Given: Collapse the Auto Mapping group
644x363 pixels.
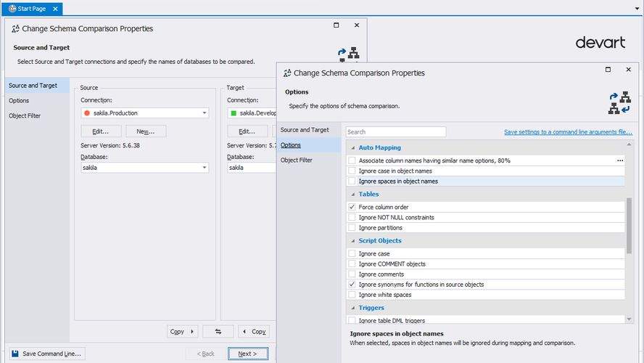Looking at the screenshot, I should [352, 148].
